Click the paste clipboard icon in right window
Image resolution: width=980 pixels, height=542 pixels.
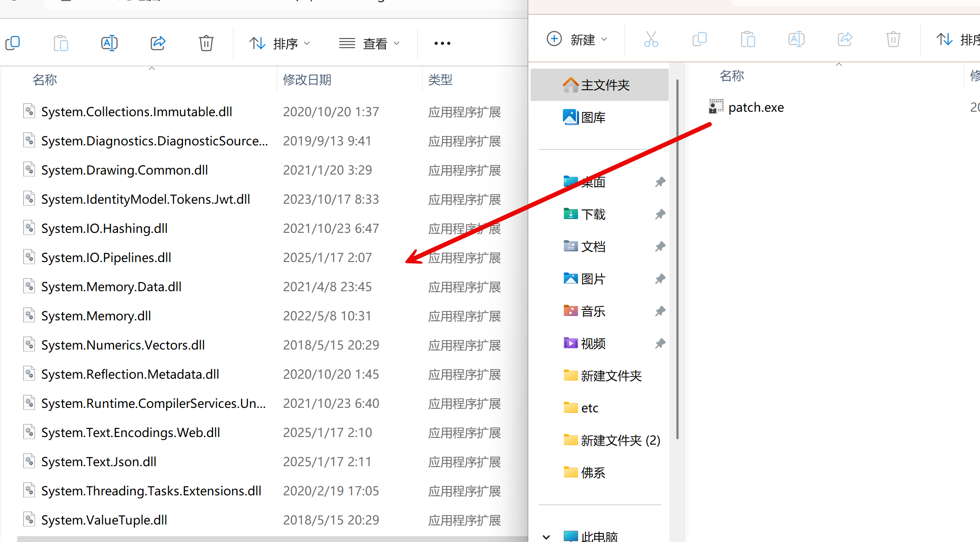point(748,39)
